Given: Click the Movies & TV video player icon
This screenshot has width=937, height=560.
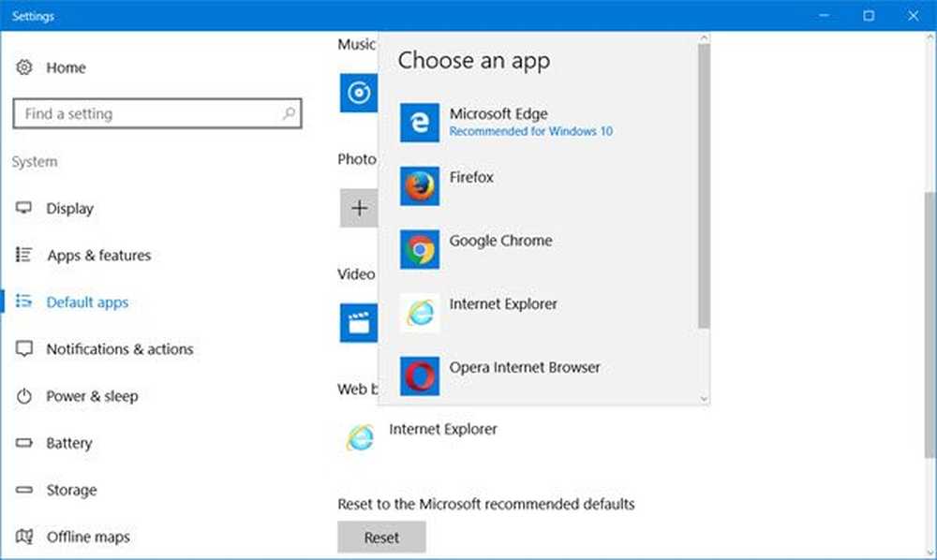Looking at the screenshot, I should tap(359, 323).
